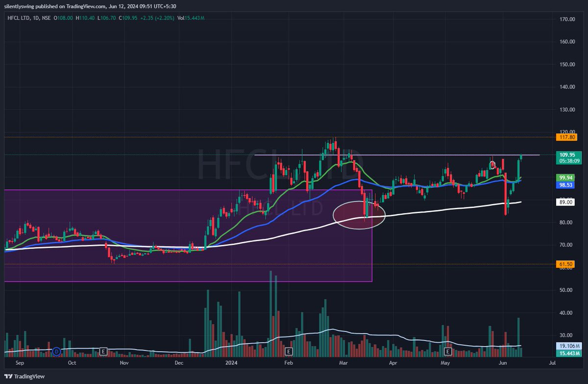Image resolution: width=588 pixels, height=384 pixels.
Task: Click the 130.00 price axis label
Action: (x=567, y=109)
